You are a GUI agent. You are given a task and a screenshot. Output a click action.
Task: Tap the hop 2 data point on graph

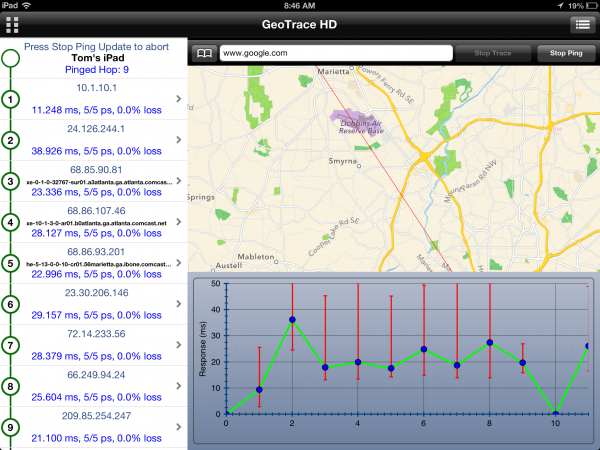click(x=292, y=320)
